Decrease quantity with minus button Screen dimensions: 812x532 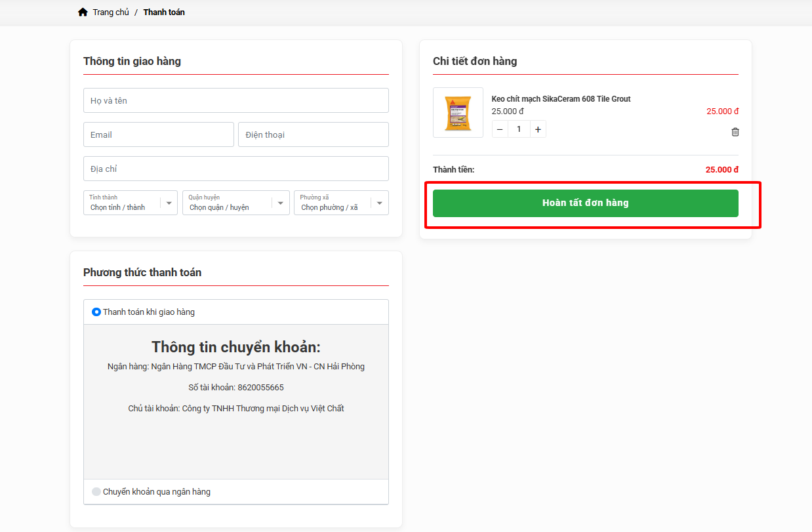(500, 129)
